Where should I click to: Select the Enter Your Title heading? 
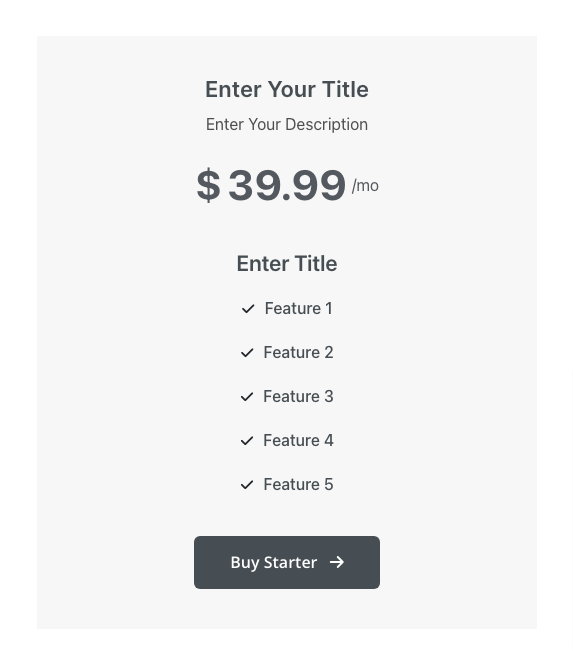coord(287,89)
